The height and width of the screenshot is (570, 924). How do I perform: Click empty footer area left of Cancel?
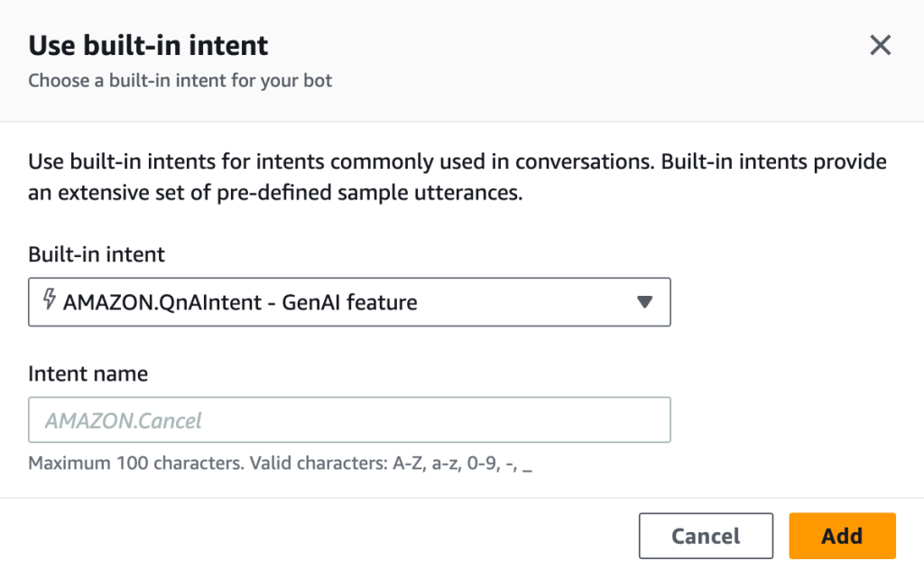coord(316,536)
